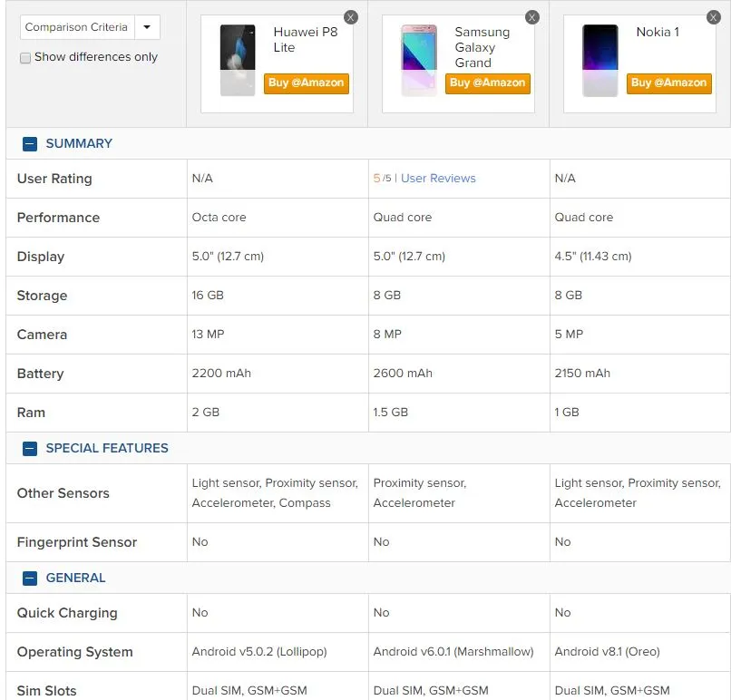Click the 8 MP camera value
The width and height of the screenshot is (731, 700).
(387, 335)
